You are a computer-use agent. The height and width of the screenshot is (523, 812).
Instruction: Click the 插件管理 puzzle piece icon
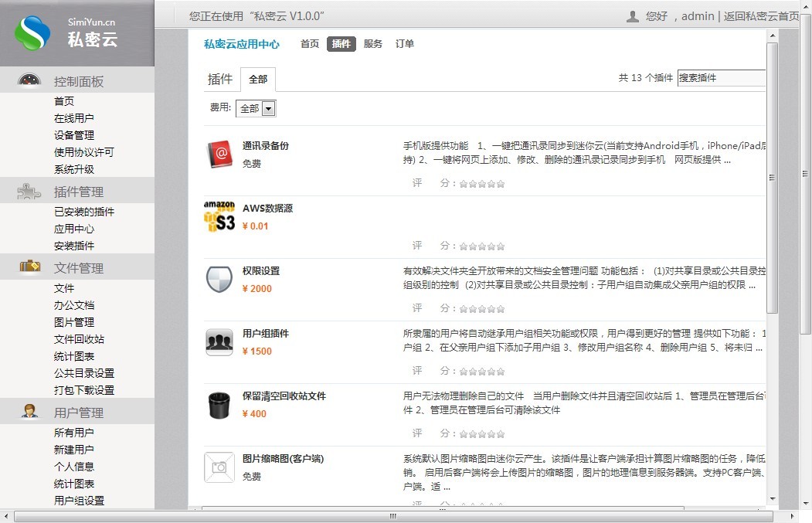(29, 192)
